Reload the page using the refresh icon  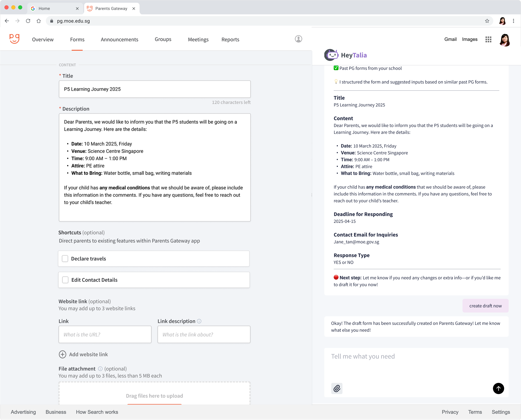[x=28, y=21]
